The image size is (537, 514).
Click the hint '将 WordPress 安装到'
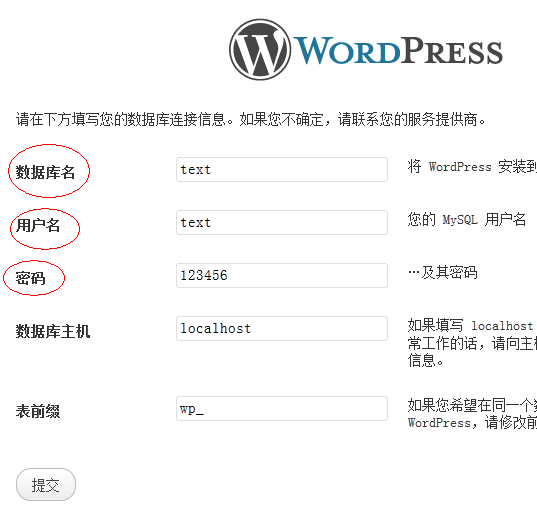(x=472, y=167)
